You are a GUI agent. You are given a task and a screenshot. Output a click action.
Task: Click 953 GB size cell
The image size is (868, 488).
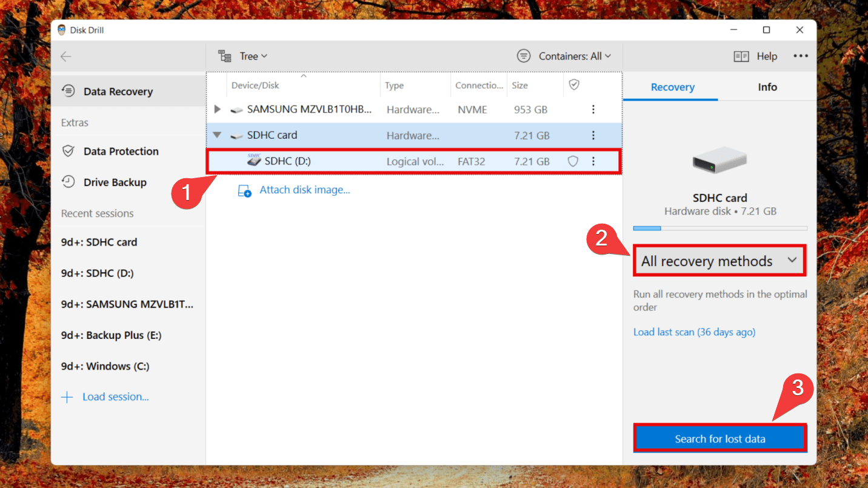(x=531, y=110)
